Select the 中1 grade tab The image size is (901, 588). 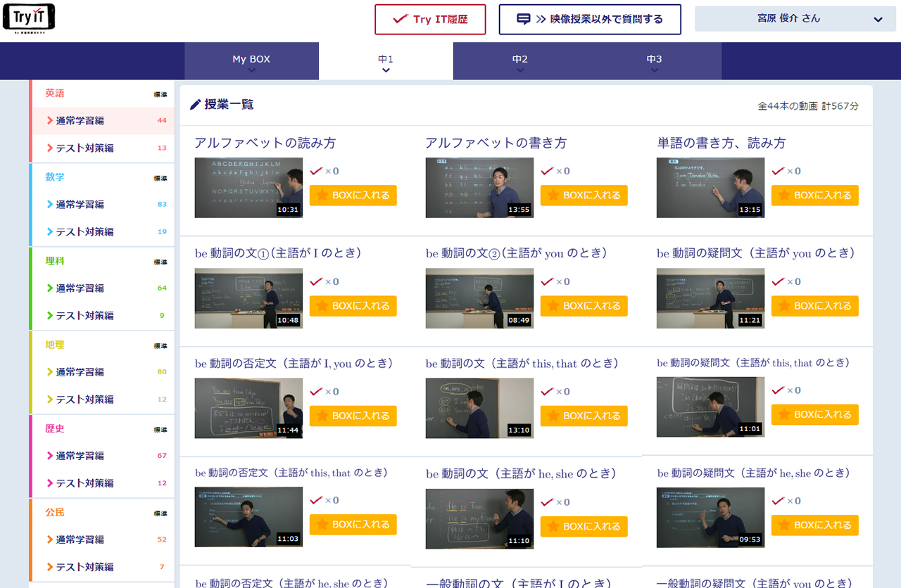point(385,61)
